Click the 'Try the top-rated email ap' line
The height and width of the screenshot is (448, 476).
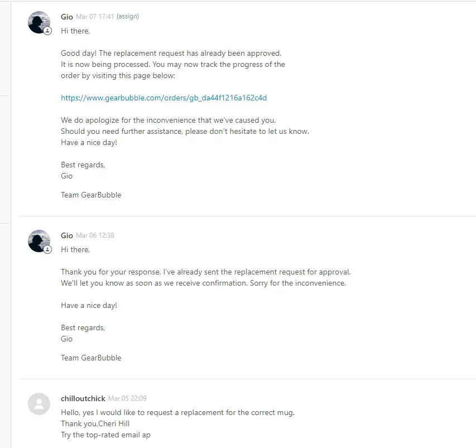[105, 435]
